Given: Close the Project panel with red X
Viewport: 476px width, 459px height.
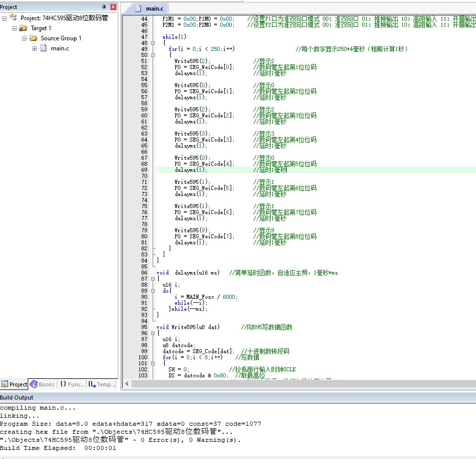Looking at the screenshot, I should [x=113, y=7].
